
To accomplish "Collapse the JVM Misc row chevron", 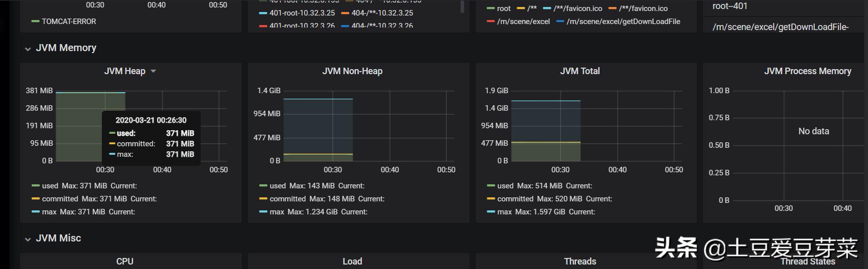I will point(28,239).
